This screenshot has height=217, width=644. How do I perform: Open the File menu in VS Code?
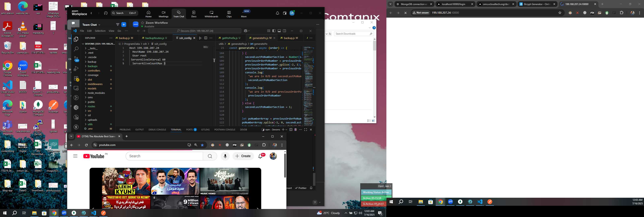(x=82, y=31)
